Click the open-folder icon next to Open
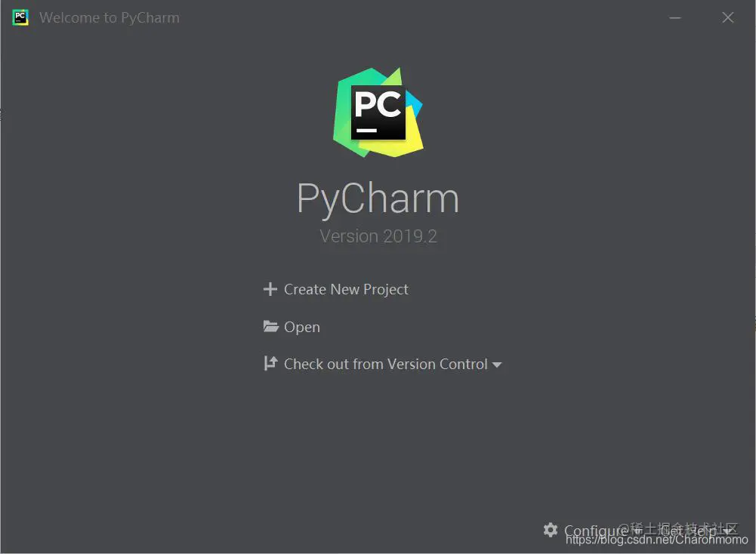756x554 pixels. 271,327
